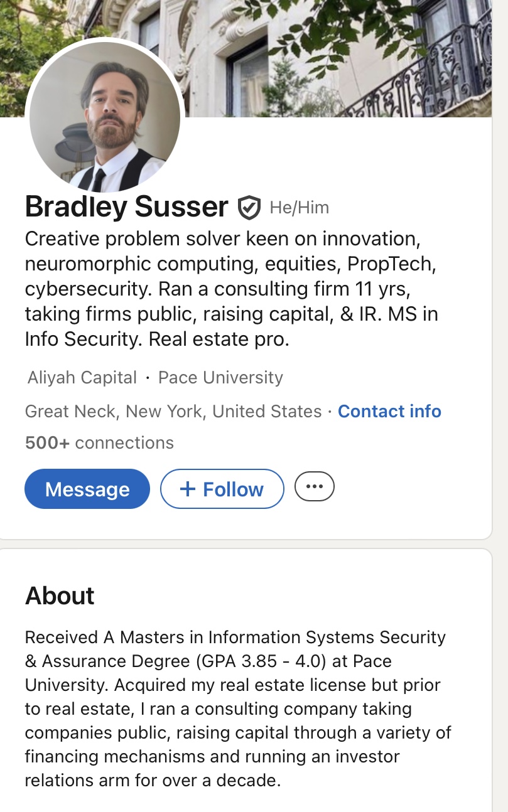Image resolution: width=508 pixels, height=812 pixels.
Task: Click the He/Him pronouns label
Action: (300, 208)
